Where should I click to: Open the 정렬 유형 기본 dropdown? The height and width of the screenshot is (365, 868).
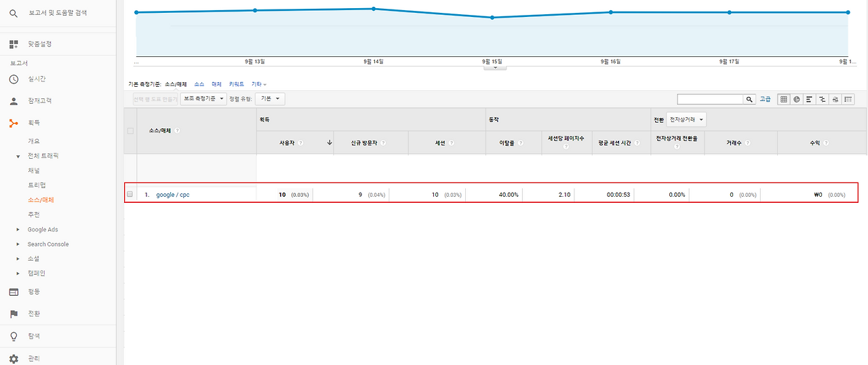270,99
